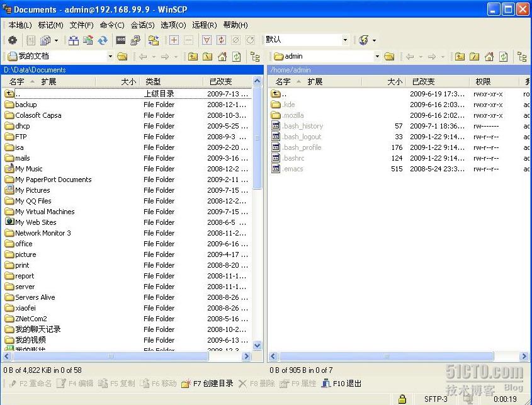
Task: Click F4 编辑 button
Action: (x=75, y=384)
